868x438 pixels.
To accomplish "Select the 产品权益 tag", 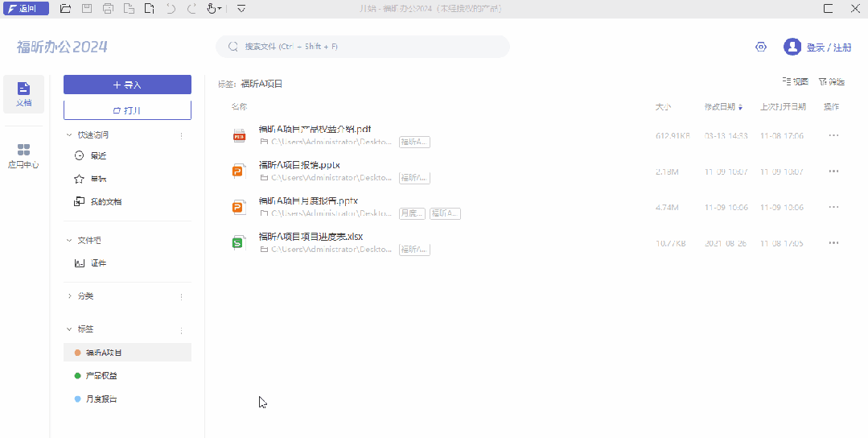I will click(x=101, y=376).
